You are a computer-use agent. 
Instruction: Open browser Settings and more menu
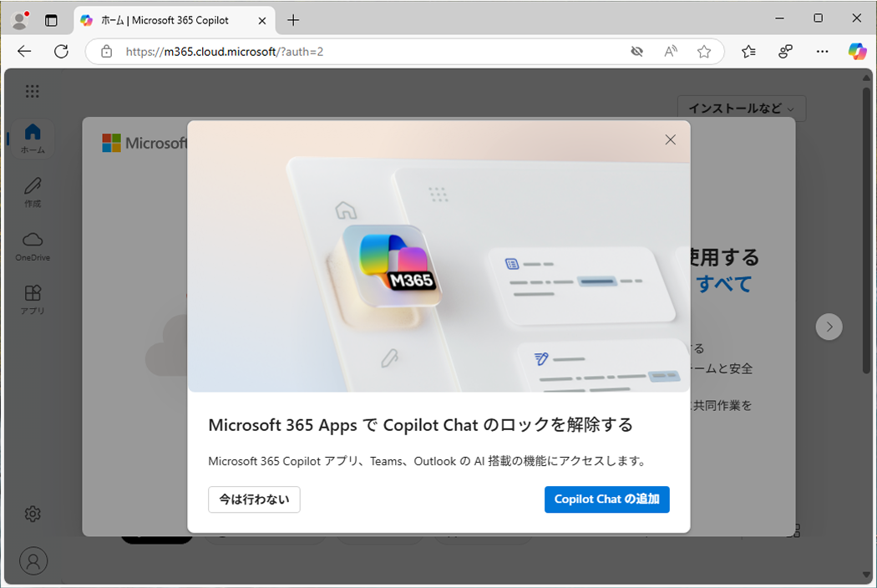pyautogui.click(x=822, y=52)
